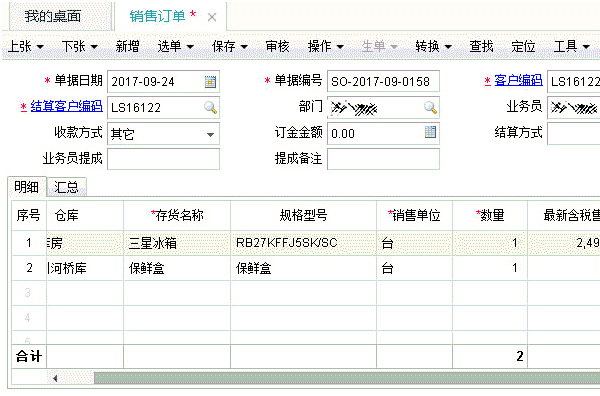The width and height of the screenshot is (600, 396).
Task: Click the magnifier icon in 部门 field
Action: 430,108
